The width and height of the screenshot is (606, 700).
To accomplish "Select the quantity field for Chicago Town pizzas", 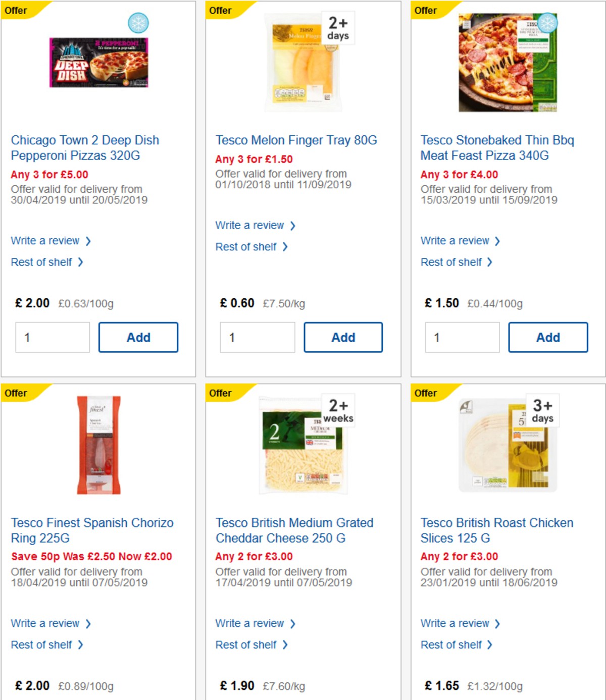I will tap(52, 337).
